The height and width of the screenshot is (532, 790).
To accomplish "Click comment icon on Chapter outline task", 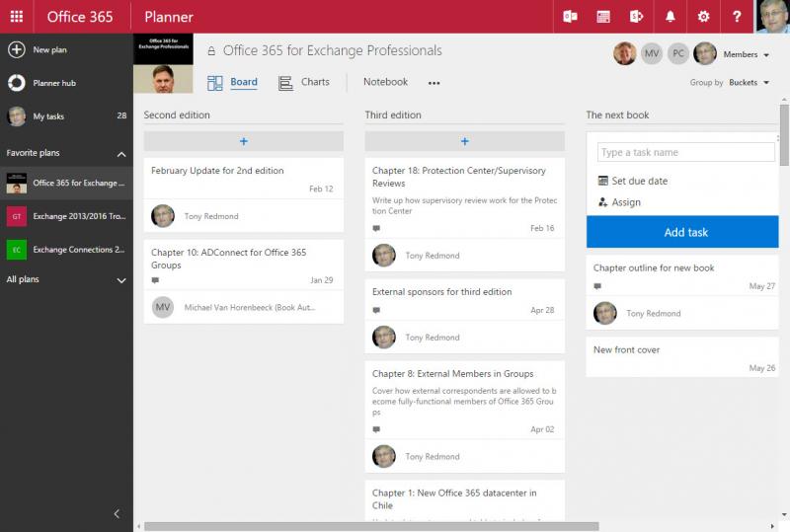I will pyautogui.click(x=597, y=286).
